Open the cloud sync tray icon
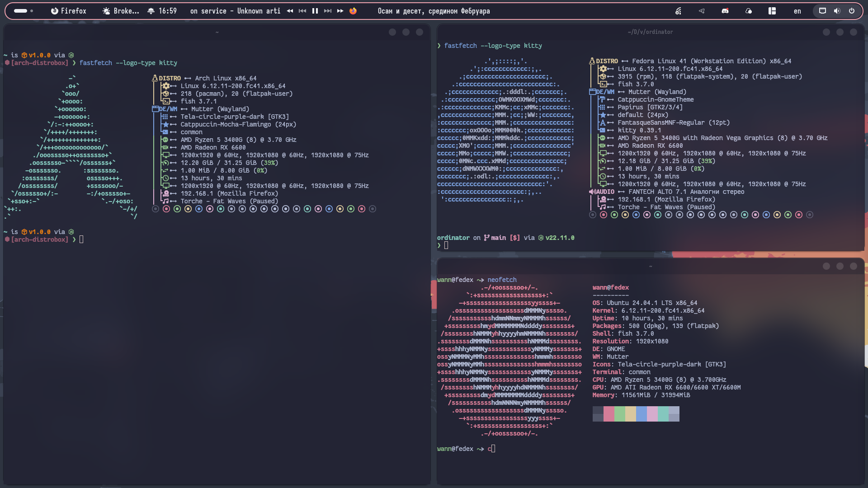The width and height of the screenshot is (868, 488). tap(749, 11)
